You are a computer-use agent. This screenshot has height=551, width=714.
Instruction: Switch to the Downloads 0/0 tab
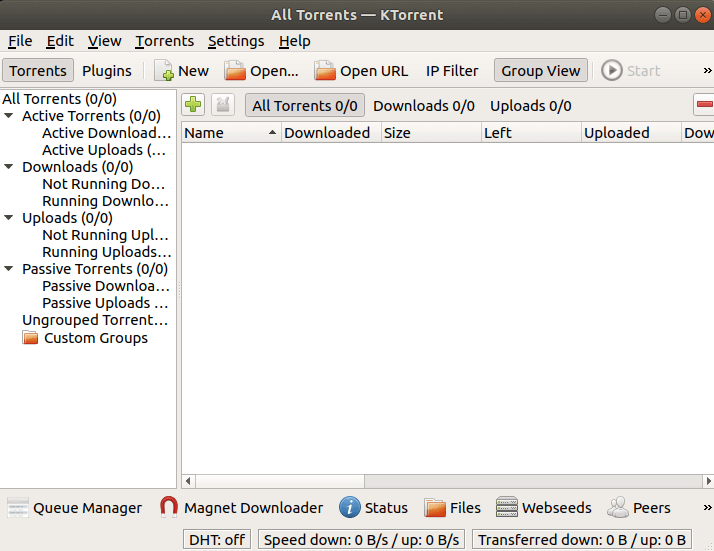[424, 106]
